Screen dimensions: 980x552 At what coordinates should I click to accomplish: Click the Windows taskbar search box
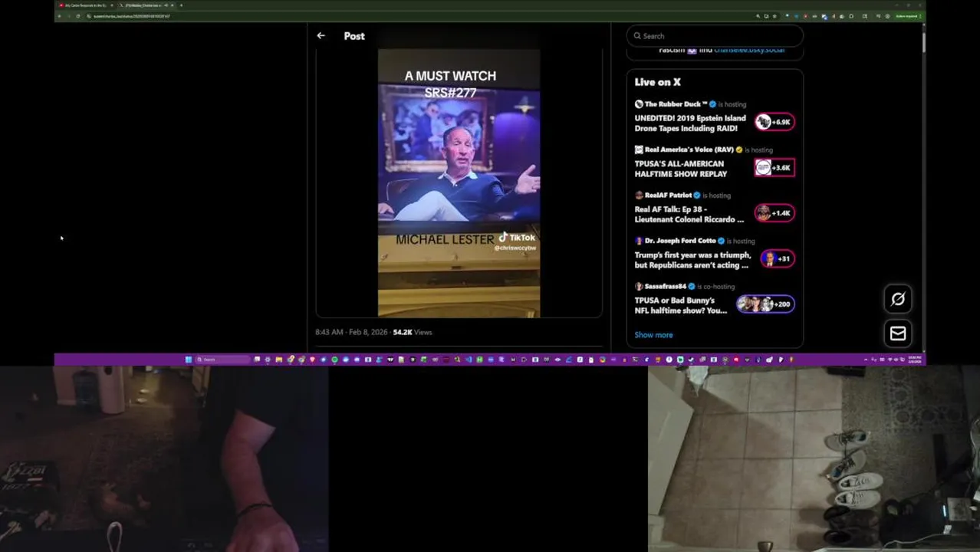coord(222,360)
